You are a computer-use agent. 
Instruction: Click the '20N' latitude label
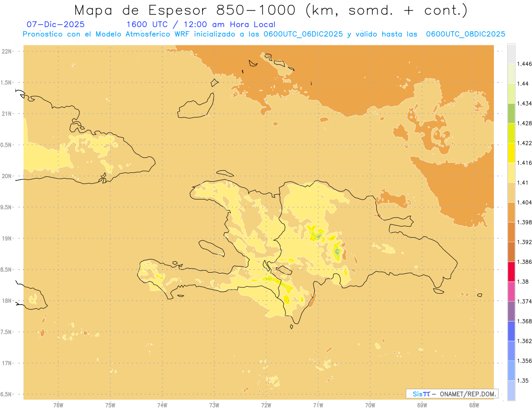tap(7, 176)
